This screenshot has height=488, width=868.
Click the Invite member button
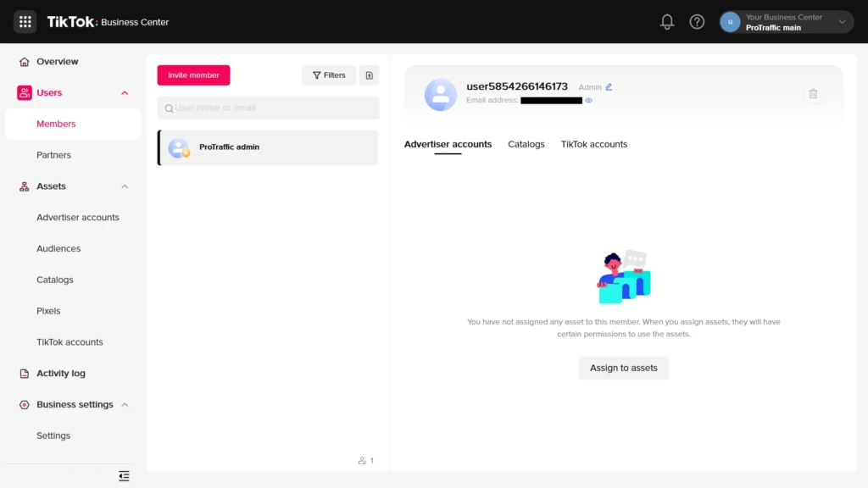[x=193, y=75]
